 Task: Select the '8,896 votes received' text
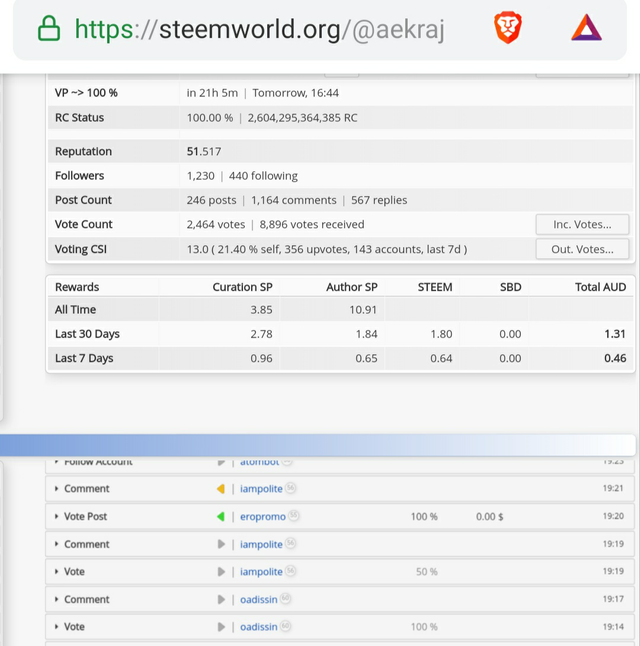(312, 225)
